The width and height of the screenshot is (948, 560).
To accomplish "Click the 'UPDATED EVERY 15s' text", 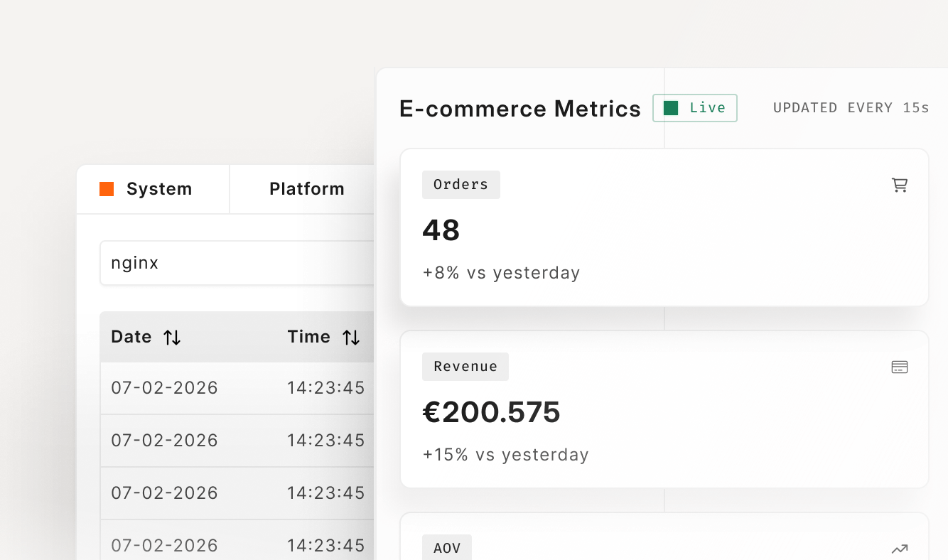I will pyautogui.click(x=851, y=108).
